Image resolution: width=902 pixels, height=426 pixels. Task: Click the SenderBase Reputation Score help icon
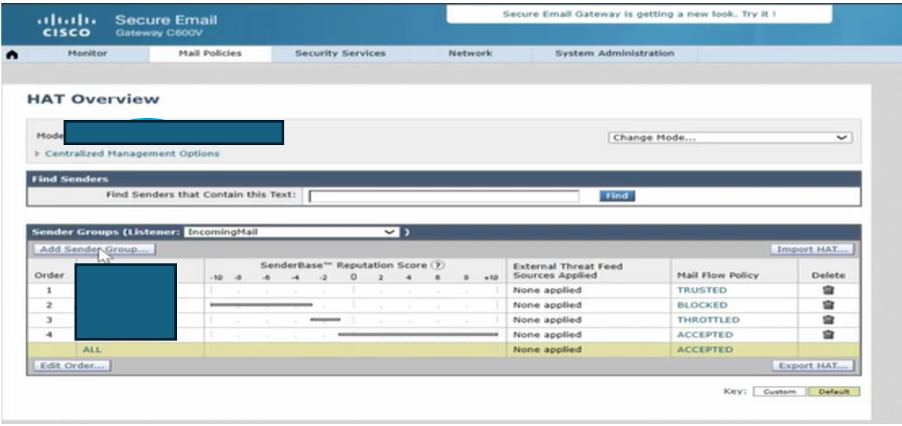(x=438, y=265)
